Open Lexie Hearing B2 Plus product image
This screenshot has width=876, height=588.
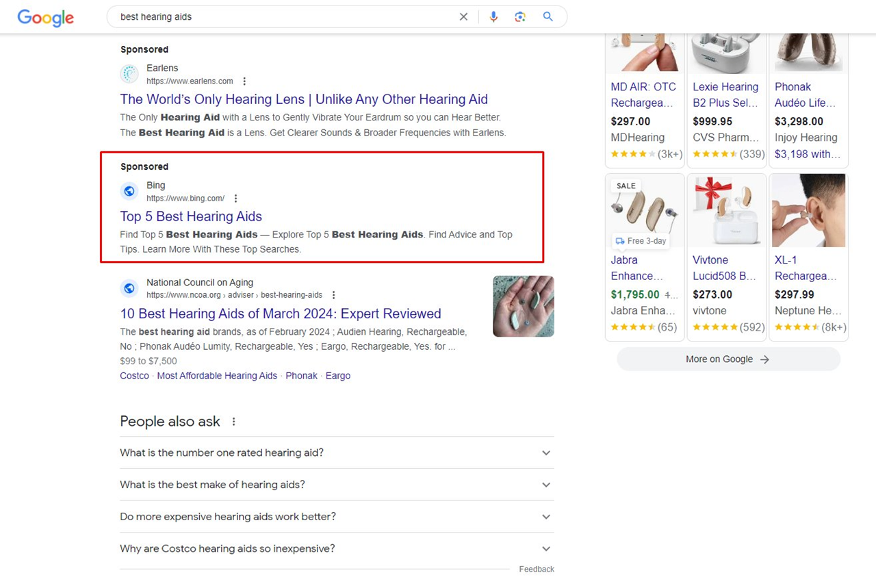pyautogui.click(x=727, y=53)
